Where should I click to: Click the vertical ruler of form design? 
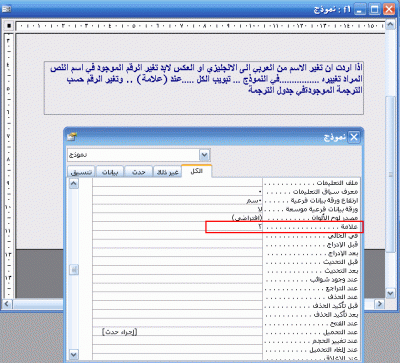[9, 165]
